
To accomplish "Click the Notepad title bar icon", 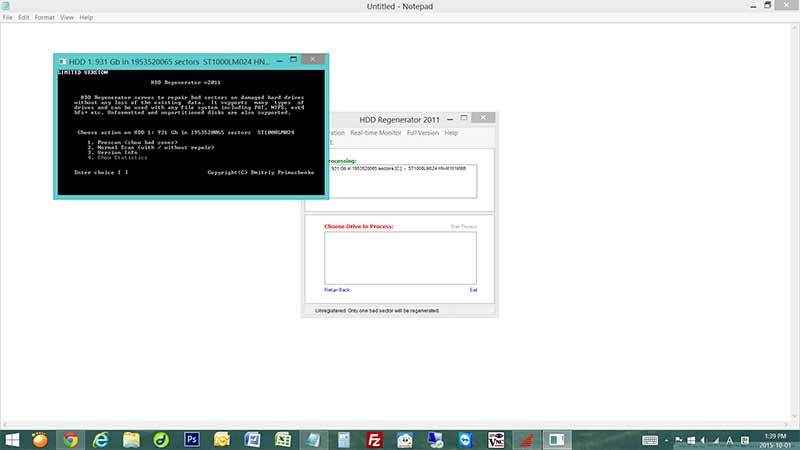I will click(6, 6).
